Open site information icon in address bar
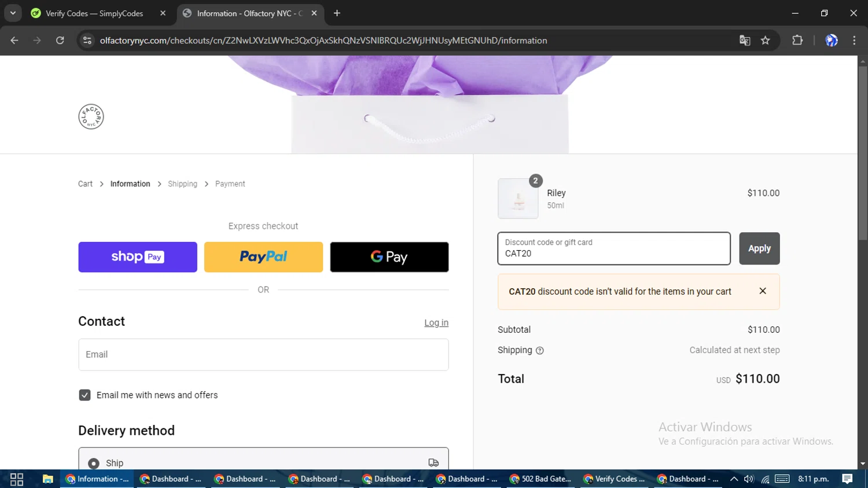The image size is (868, 488). coord(87,41)
